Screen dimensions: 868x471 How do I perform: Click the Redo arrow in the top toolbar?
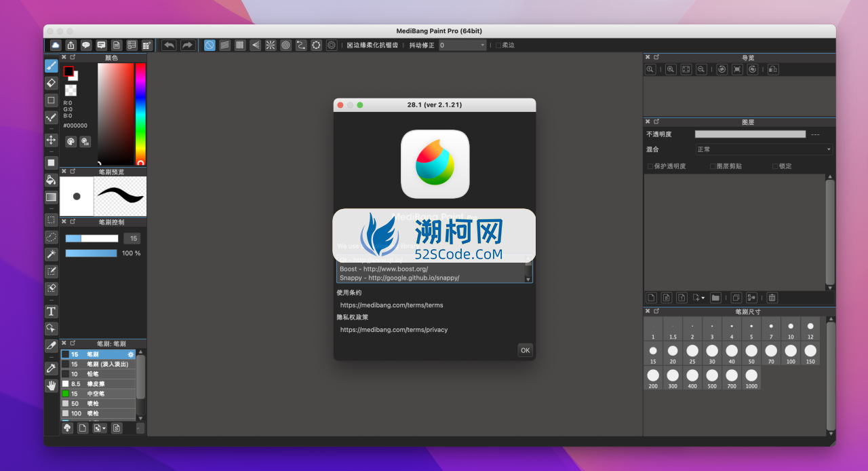[x=187, y=45]
